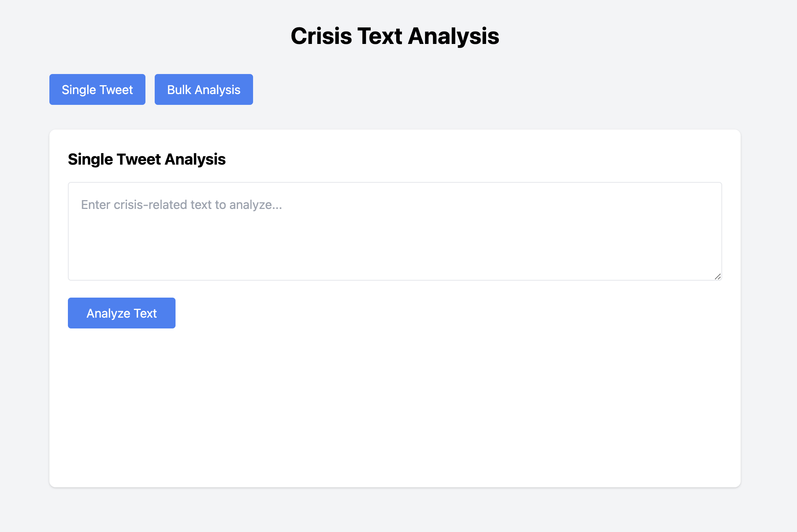Click the placeholder text 'Enter crisis-related text'
The image size is (797, 532).
coord(181,205)
